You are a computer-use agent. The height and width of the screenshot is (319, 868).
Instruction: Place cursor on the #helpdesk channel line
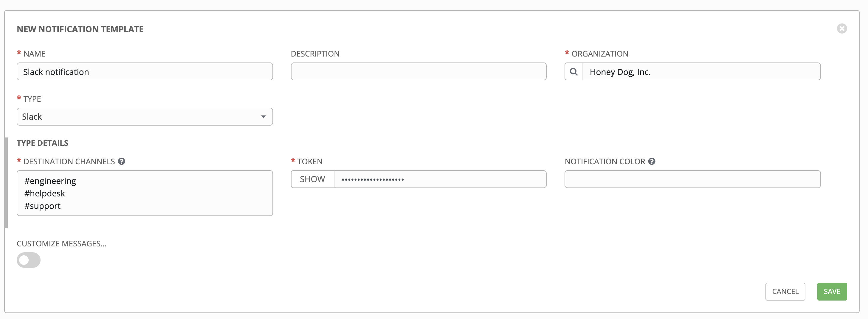coord(45,193)
